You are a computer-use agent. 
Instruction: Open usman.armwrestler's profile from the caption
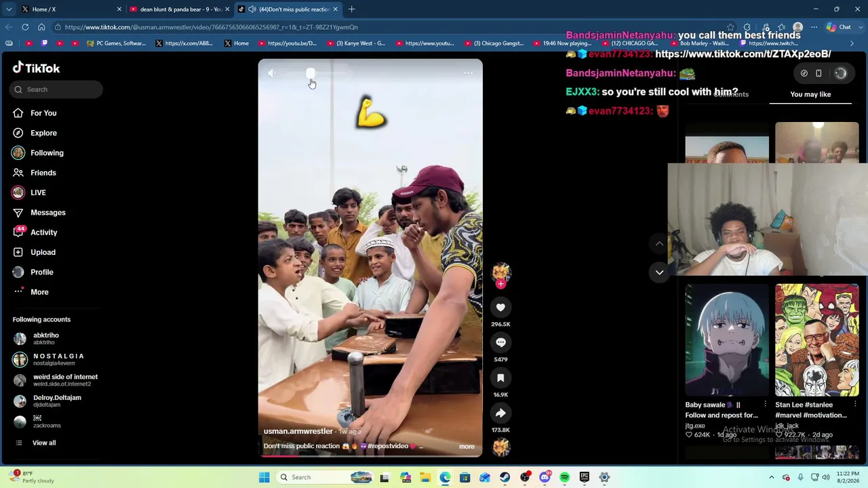point(298,431)
